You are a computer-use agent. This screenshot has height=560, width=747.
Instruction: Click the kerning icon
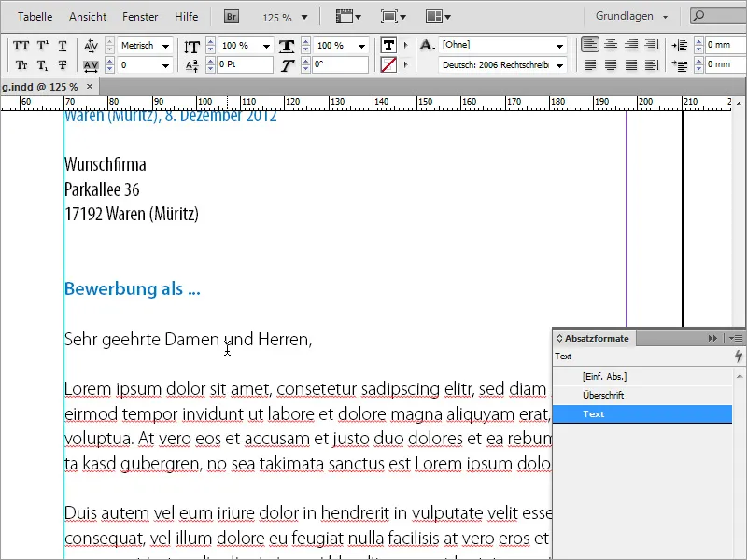pos(91,46)
